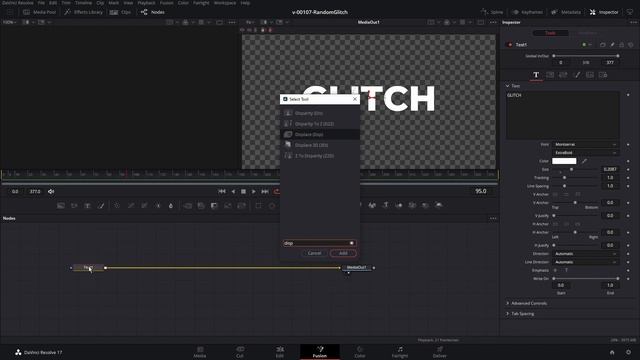Open the Playback menu

(x=146, y=3)
